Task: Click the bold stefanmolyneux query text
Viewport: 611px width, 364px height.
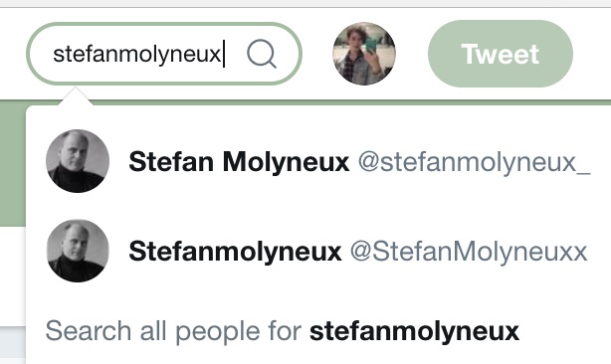Action: click(x=414, y=332)
